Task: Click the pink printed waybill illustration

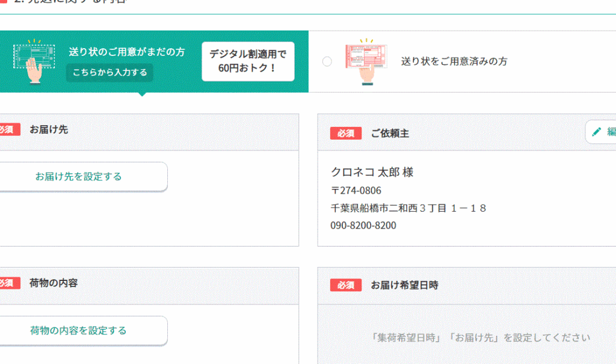Action: [366, 61]
